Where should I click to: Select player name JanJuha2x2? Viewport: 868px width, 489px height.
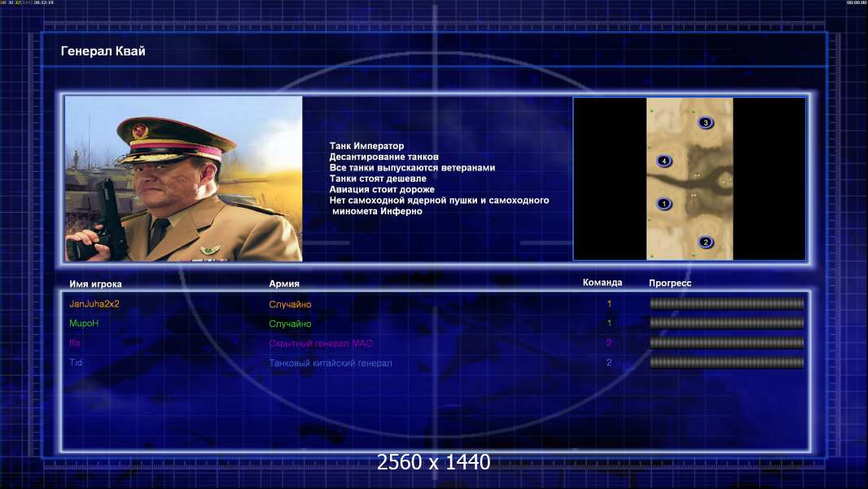click(x=94, y=304)
